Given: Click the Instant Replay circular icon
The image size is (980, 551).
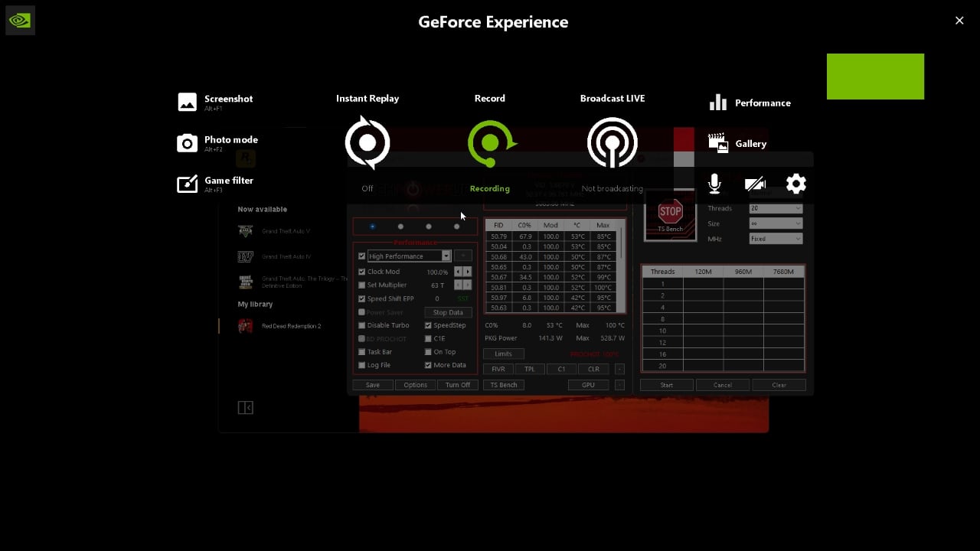Looking at the screenshot, I should point(367,142).
